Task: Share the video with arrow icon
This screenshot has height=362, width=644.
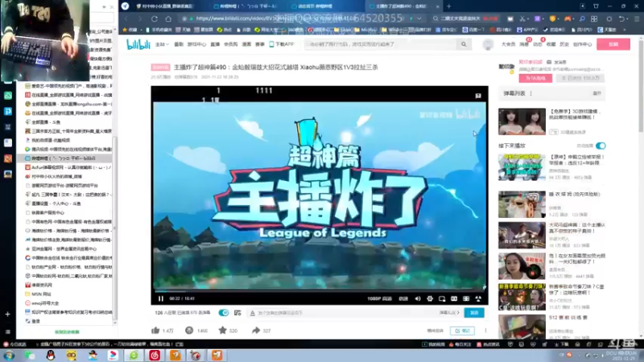Action: click(x=256, y=331)
